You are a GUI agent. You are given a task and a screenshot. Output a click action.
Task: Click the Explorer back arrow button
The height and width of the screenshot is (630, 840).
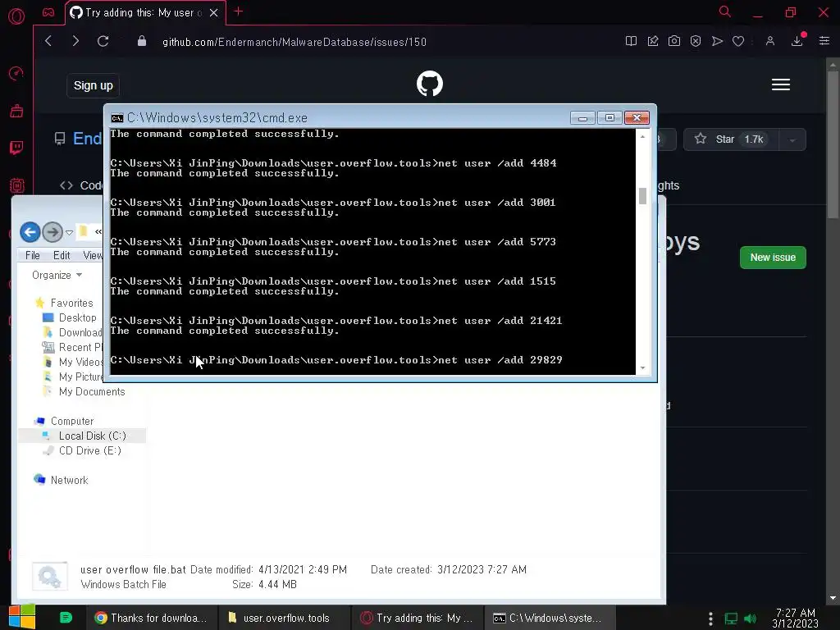tap(30, 232)
